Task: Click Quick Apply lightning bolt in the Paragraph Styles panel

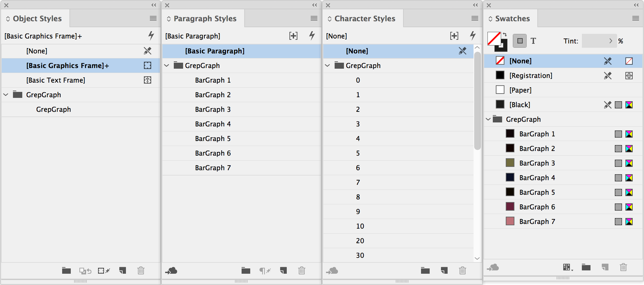Action: coord(312,36)
